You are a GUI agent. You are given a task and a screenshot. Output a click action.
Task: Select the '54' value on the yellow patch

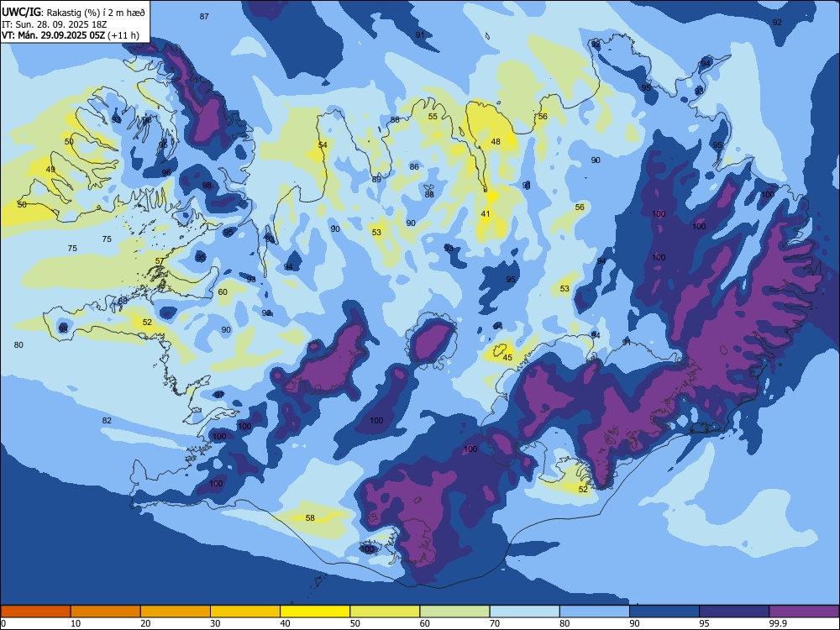(x=323, y=145)
